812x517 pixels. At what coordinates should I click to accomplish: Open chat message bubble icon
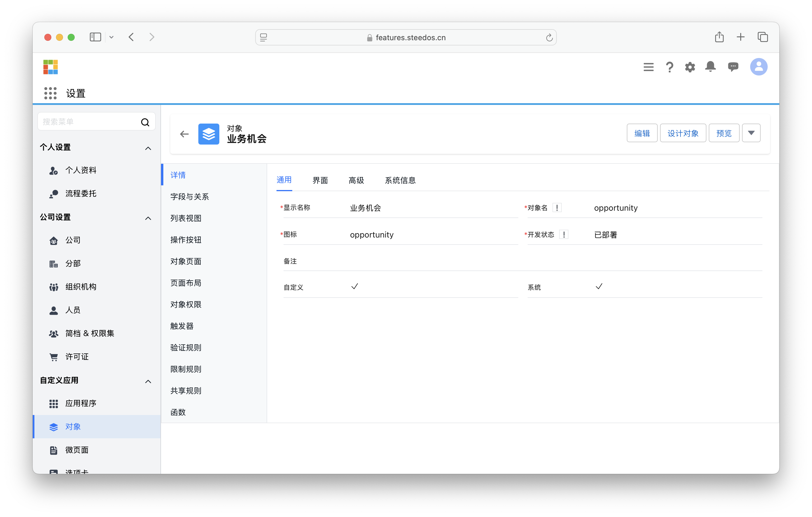tap(733, 67)
